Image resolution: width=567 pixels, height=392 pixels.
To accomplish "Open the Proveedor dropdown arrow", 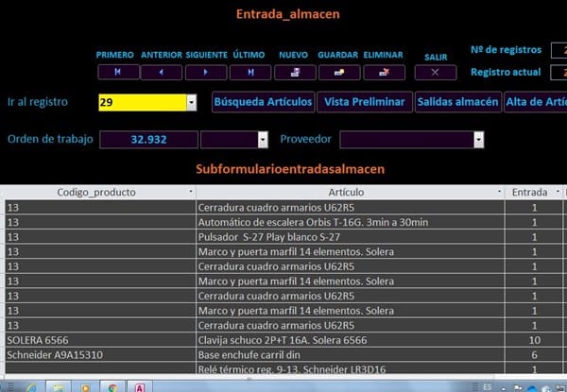I will [479, 140].
